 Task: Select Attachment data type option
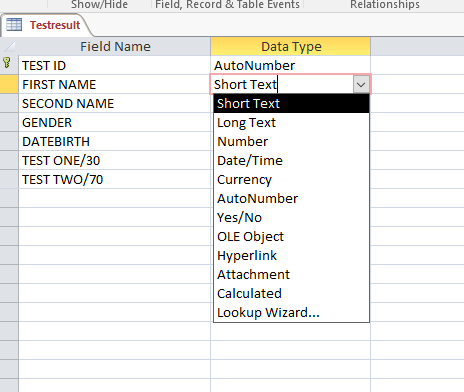pyautogui.click(x=292, y=274)
